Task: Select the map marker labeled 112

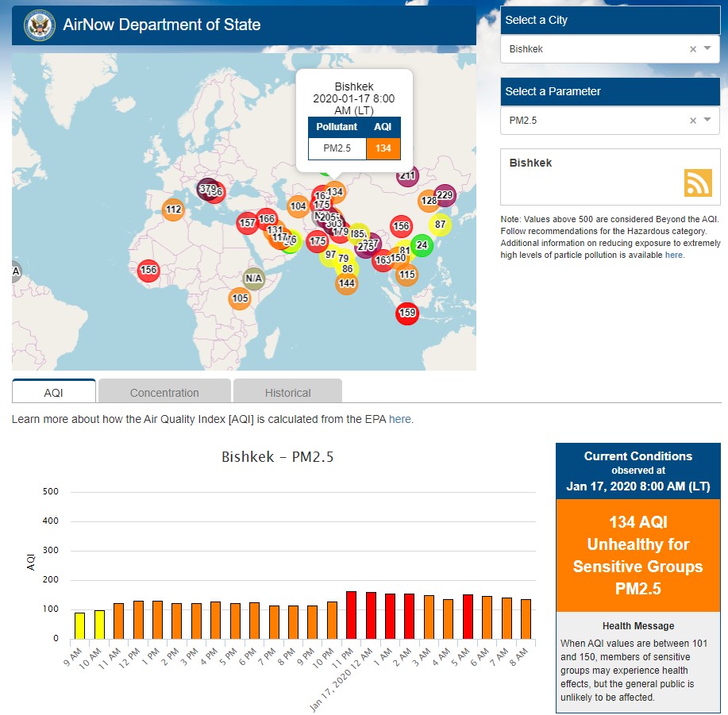Action: (173, 210)
